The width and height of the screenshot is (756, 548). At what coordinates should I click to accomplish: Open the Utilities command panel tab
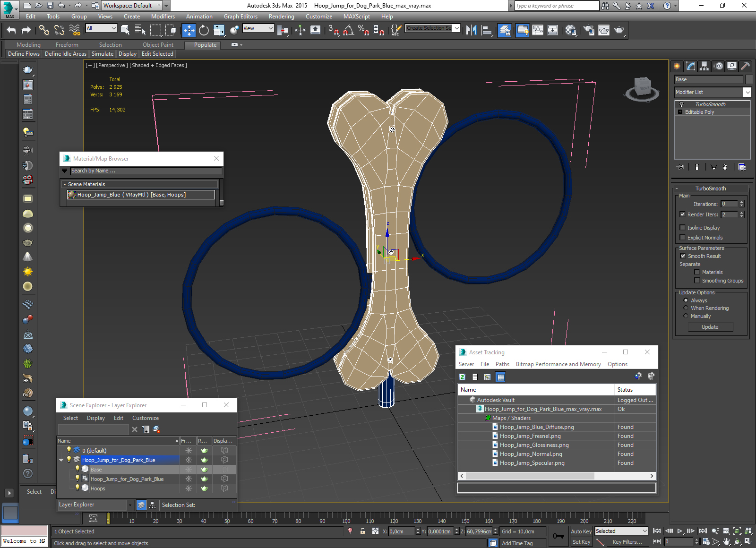pos(746,66)
